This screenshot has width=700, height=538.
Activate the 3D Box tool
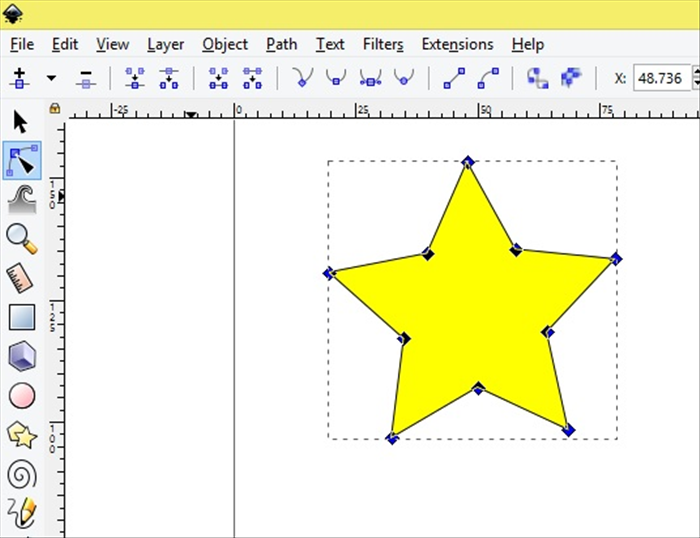[21, 356]
